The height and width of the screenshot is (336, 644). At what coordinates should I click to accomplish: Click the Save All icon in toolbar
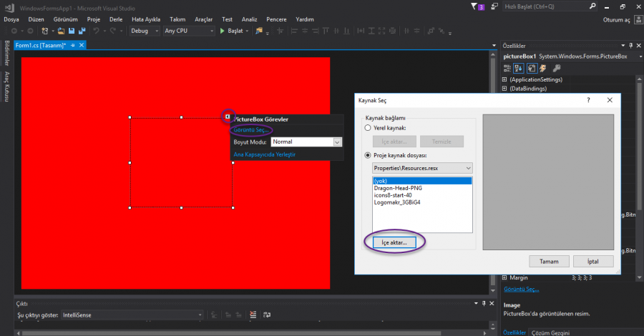82,31
